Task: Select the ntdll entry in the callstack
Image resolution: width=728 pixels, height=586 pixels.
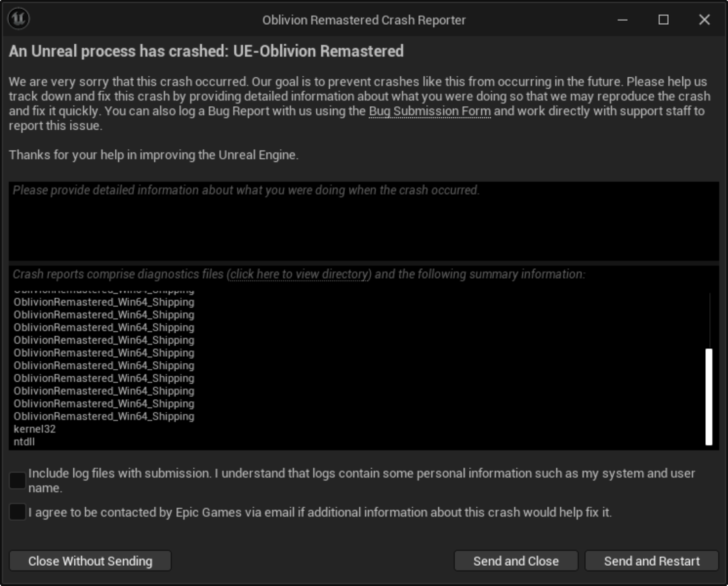Action: pos(24,441)
